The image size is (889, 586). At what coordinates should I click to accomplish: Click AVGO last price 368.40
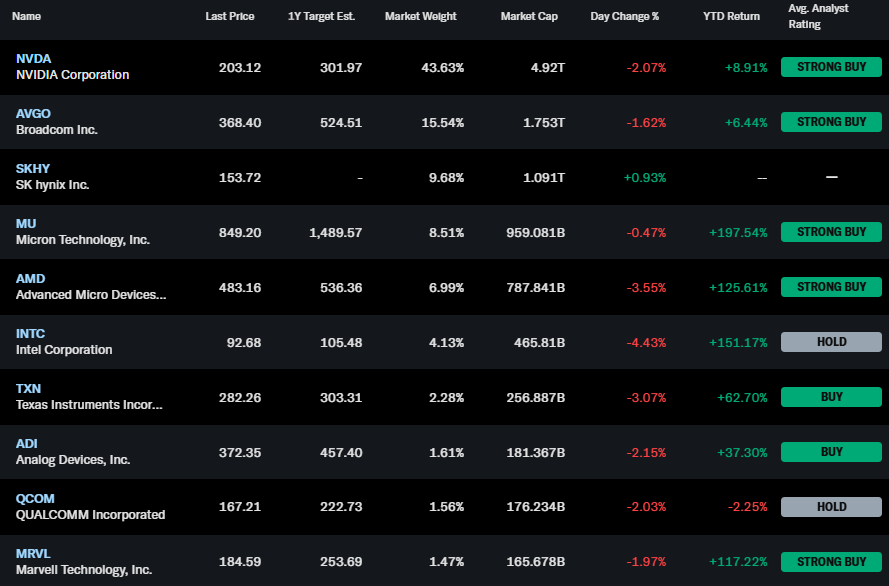pyautogui.click(x=240, y=122)
